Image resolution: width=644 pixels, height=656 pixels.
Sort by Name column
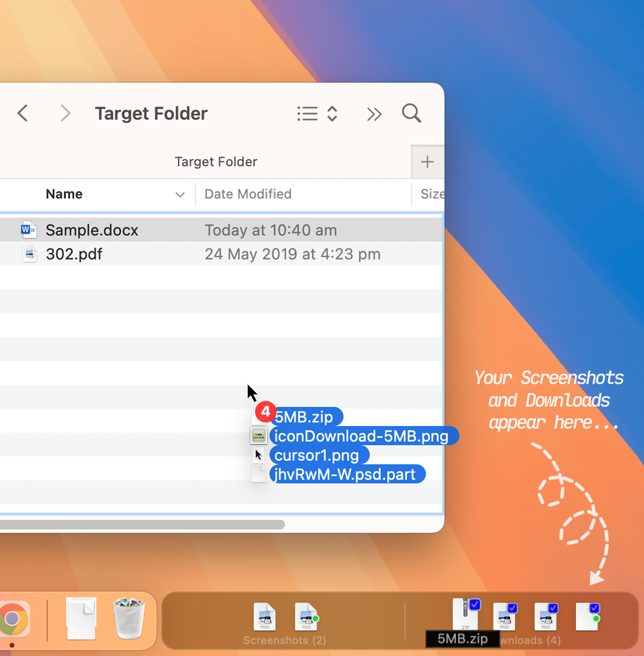[x=64, y=194]
